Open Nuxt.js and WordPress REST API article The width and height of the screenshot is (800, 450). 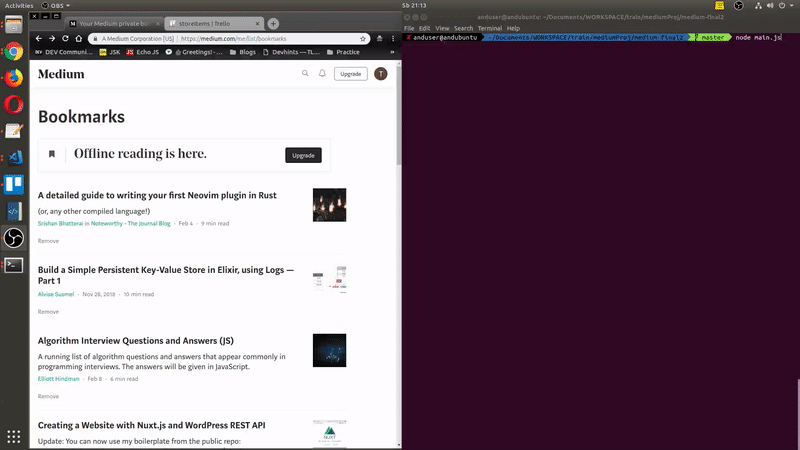coord(152,425)
